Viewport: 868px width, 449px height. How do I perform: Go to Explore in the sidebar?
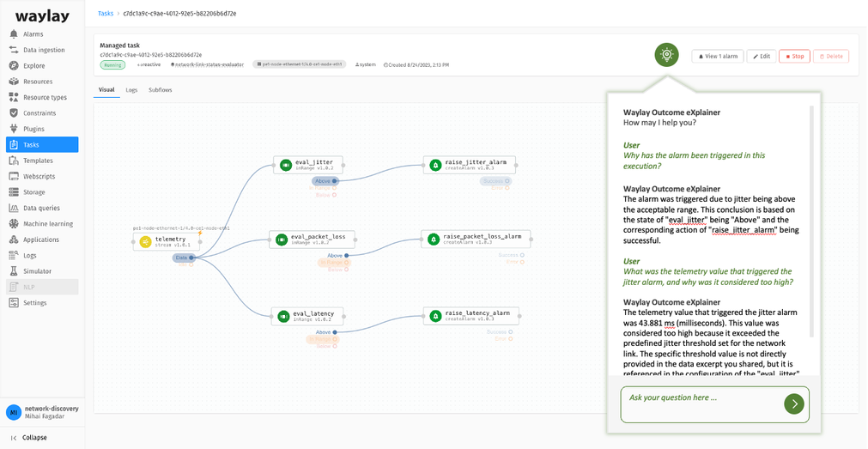(x=42, y=66)
